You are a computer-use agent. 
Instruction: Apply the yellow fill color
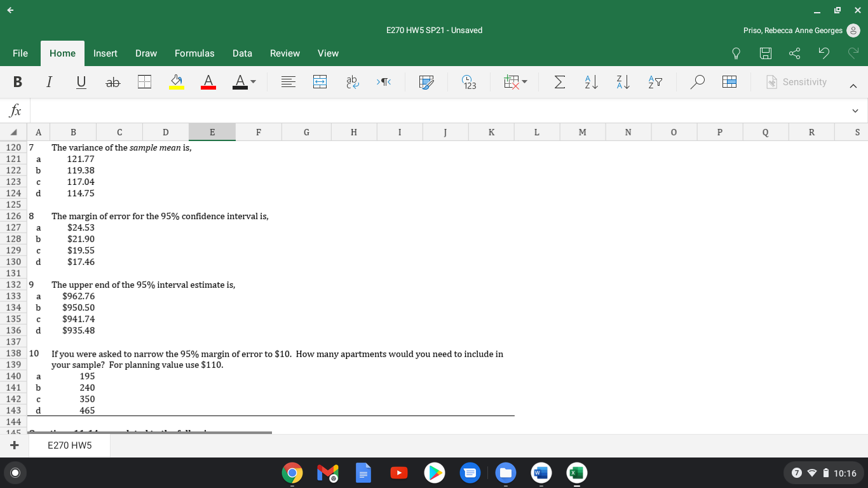click(176, 82)
